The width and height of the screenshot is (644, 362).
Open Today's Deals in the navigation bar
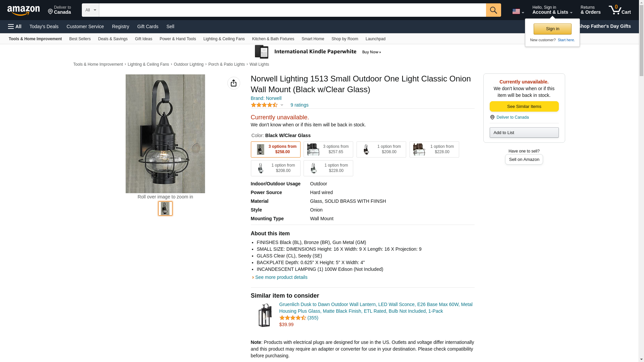[x=44, y=26]
